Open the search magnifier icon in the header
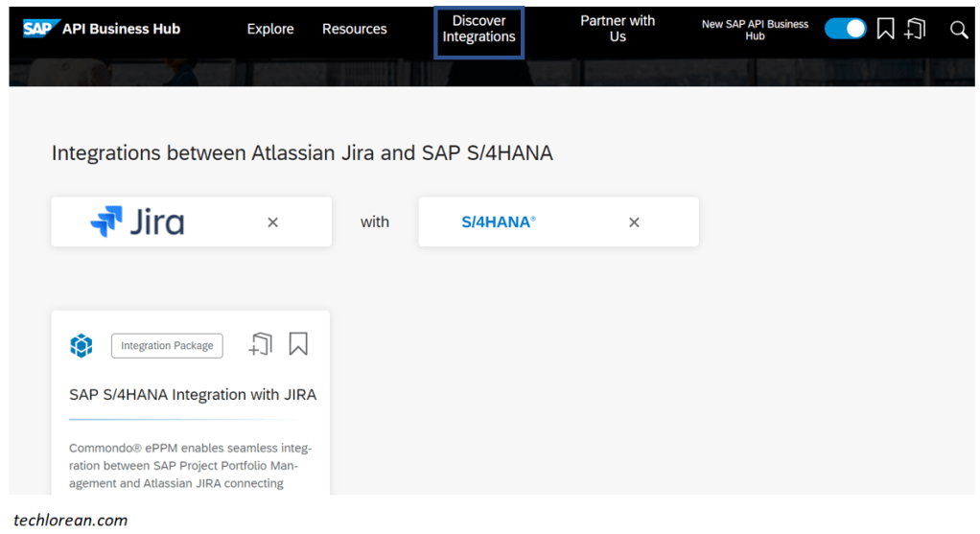This screenshot has height=534, width=980. click(958, 30)
